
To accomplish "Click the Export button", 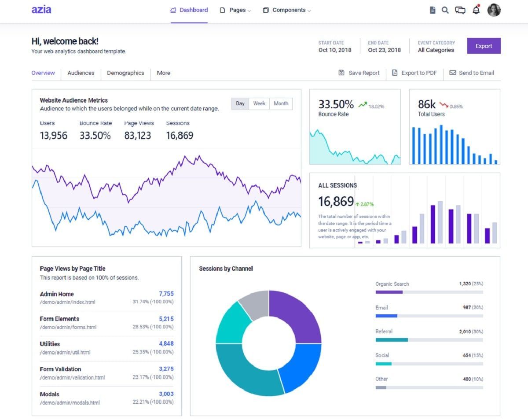I will [484, 46].
